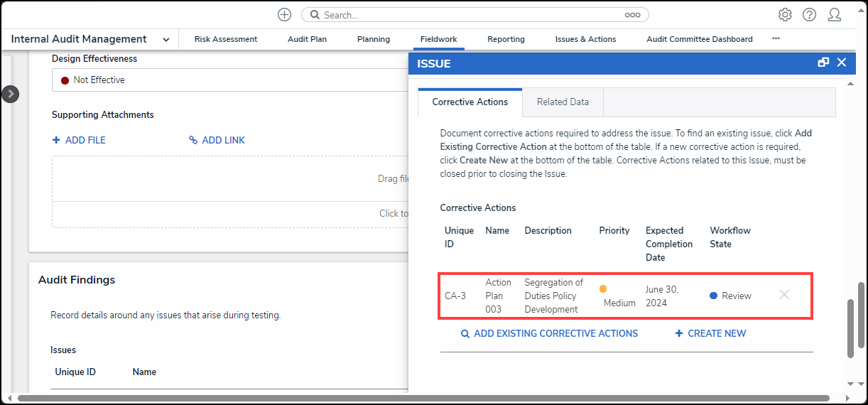
Task: Click the search input field
Action: 469,15
